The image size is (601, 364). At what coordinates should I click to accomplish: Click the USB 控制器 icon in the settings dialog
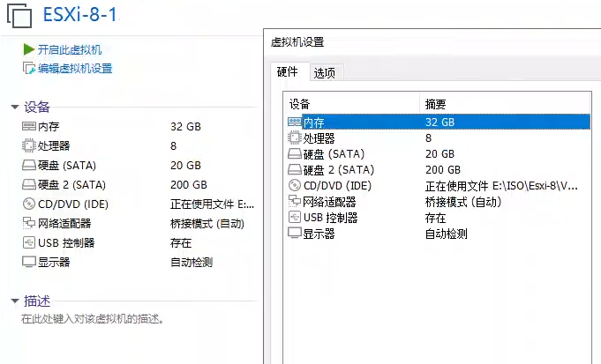pos(295,217)
